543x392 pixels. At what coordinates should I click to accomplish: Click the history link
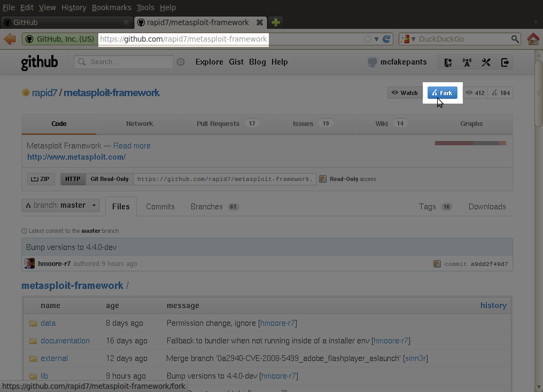pyautogui.click(x=493, y=305)
